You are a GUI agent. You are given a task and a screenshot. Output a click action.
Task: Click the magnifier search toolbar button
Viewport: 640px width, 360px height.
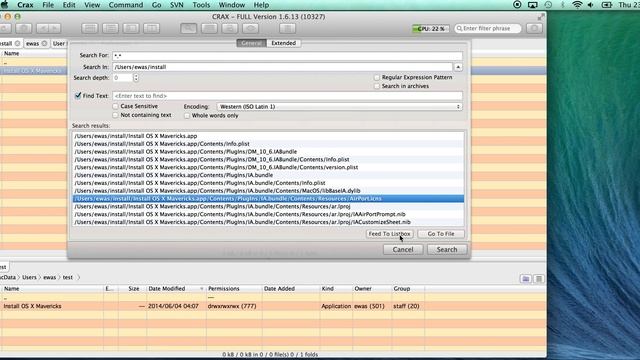[188, 28]
